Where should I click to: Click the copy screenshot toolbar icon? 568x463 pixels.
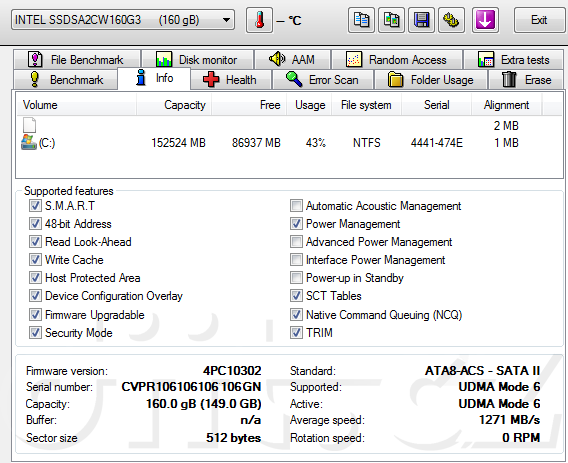tap(391, 20)
